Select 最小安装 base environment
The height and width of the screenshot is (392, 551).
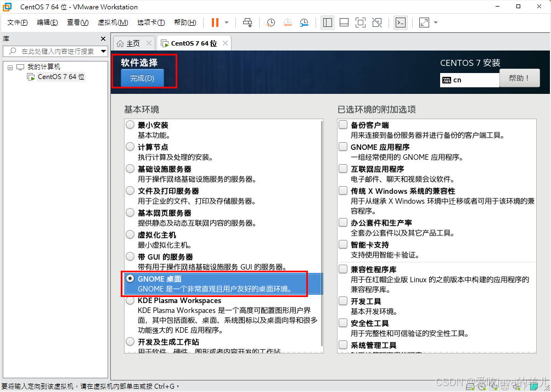point(130,125)
